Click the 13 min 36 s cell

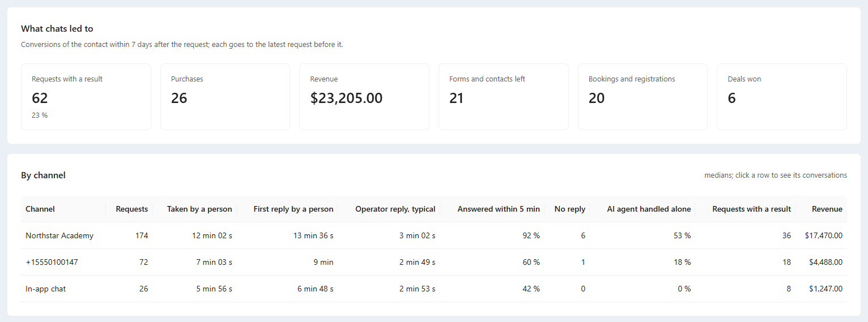tap(313, 235)
